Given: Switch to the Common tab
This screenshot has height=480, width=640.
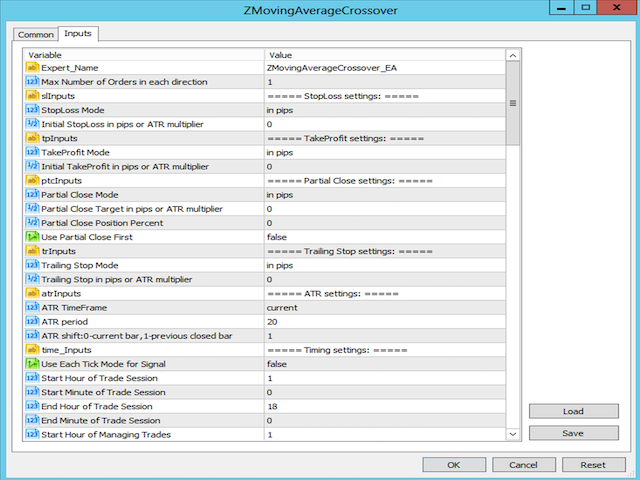Looking at the screenshot, I should point(36,35).
